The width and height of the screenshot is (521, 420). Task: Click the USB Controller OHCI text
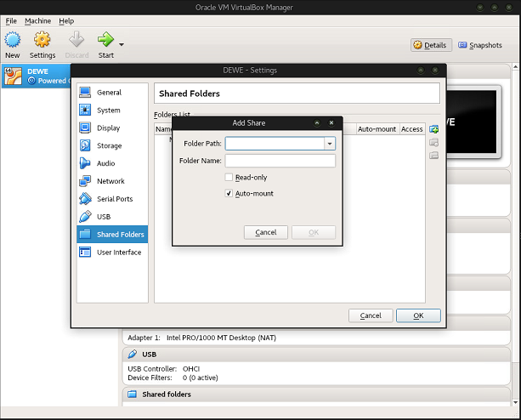(164, 369)
